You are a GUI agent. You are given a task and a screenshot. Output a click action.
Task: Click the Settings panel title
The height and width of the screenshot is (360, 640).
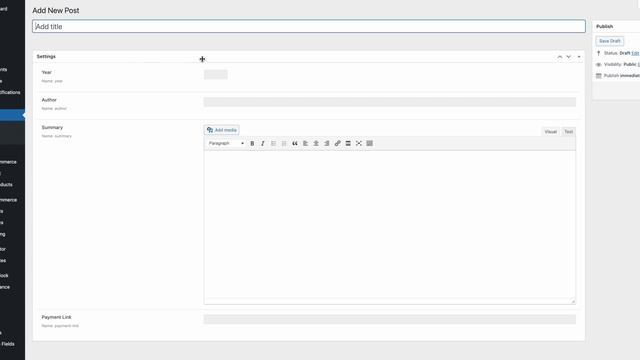tap(46, 57)
